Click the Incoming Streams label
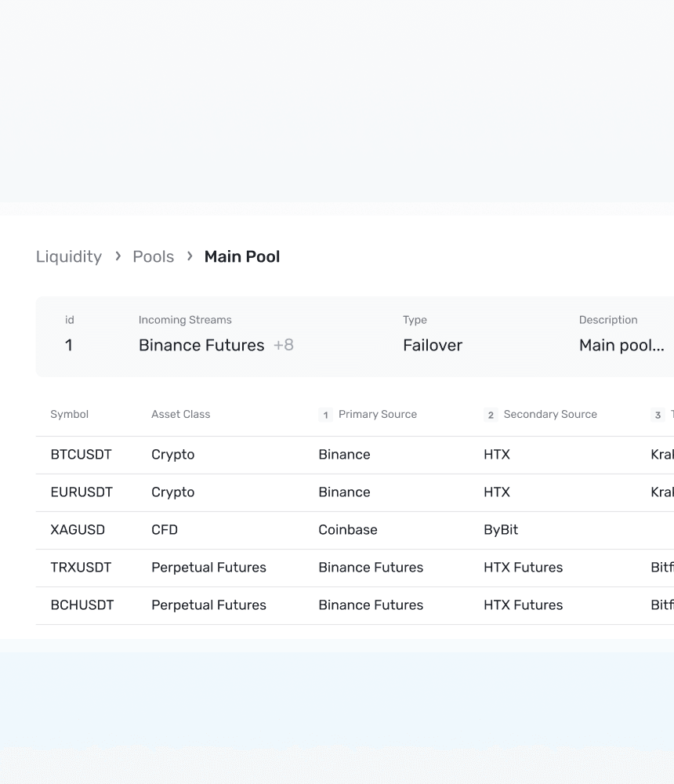The image size is (674, 784). 185,320
